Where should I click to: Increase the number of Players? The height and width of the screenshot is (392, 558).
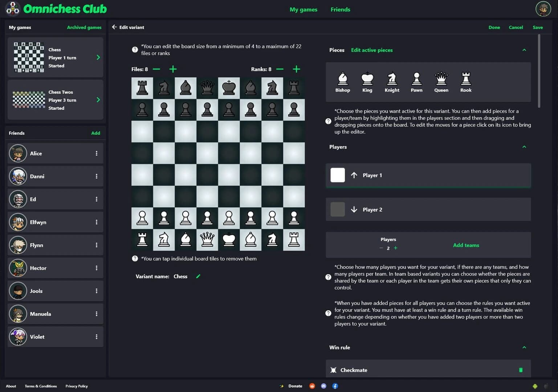[x=396, y=248]
